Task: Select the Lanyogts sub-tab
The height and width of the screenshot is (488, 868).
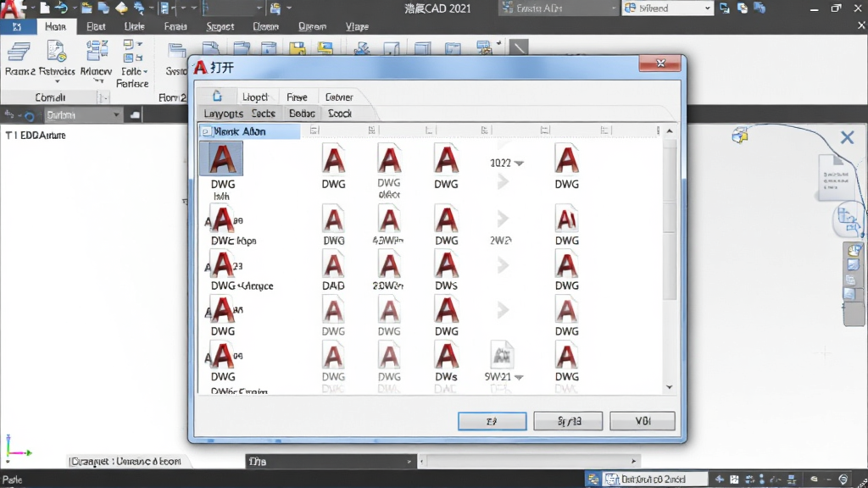Action: (x=223, y=114)
